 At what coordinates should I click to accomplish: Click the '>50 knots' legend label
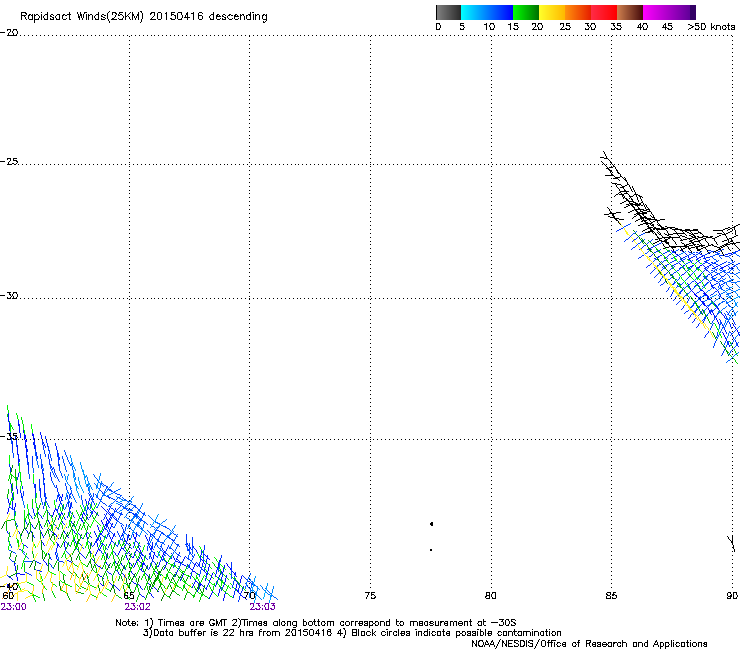point(711,27)
